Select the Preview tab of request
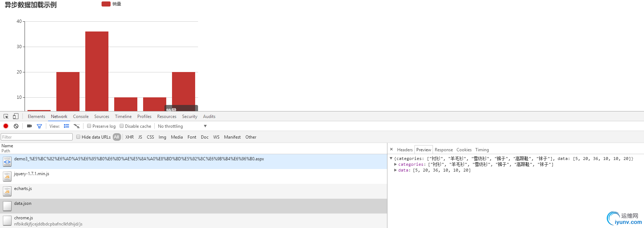 click(424, 150)
